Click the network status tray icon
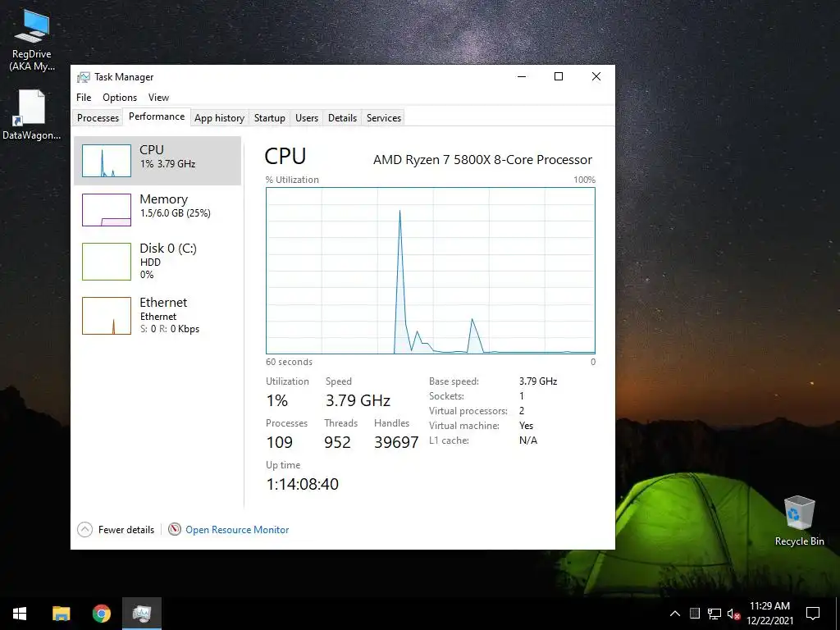840x630 pixels. [x=714, y=614]
